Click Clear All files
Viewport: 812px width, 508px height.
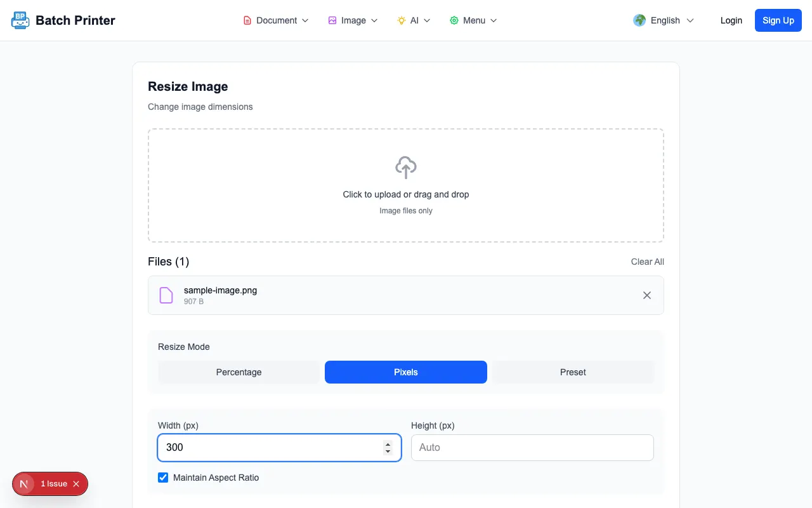[648, 262]
